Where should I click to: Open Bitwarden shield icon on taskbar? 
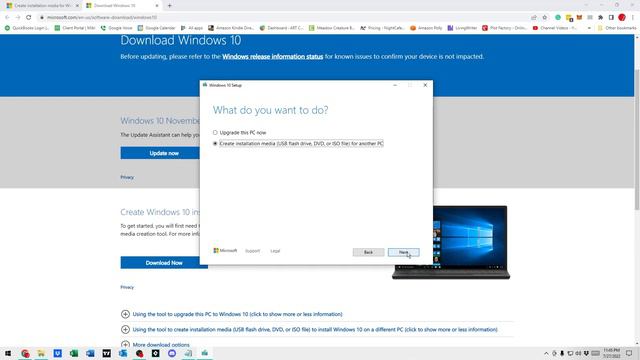pyautogui.click(x=58, y=353)
